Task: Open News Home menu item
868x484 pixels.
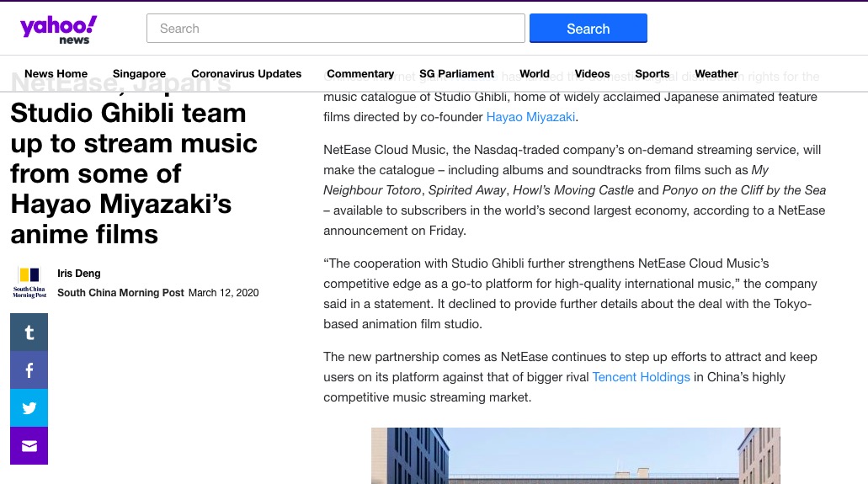Action: point(56,74)
